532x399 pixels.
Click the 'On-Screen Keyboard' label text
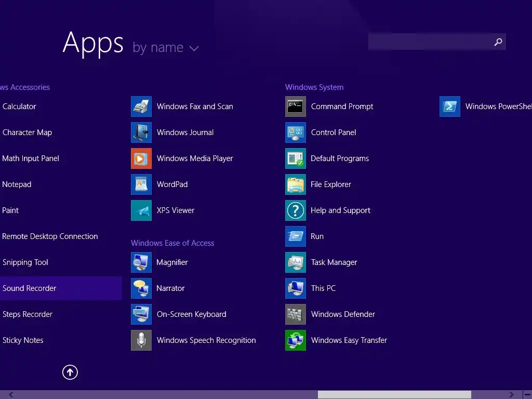191,314
